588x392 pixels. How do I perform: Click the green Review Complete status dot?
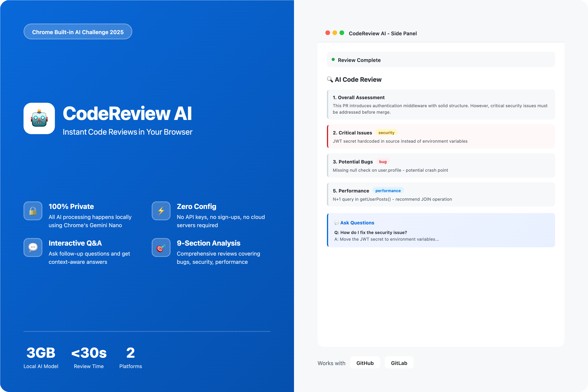tap(333, 60)
